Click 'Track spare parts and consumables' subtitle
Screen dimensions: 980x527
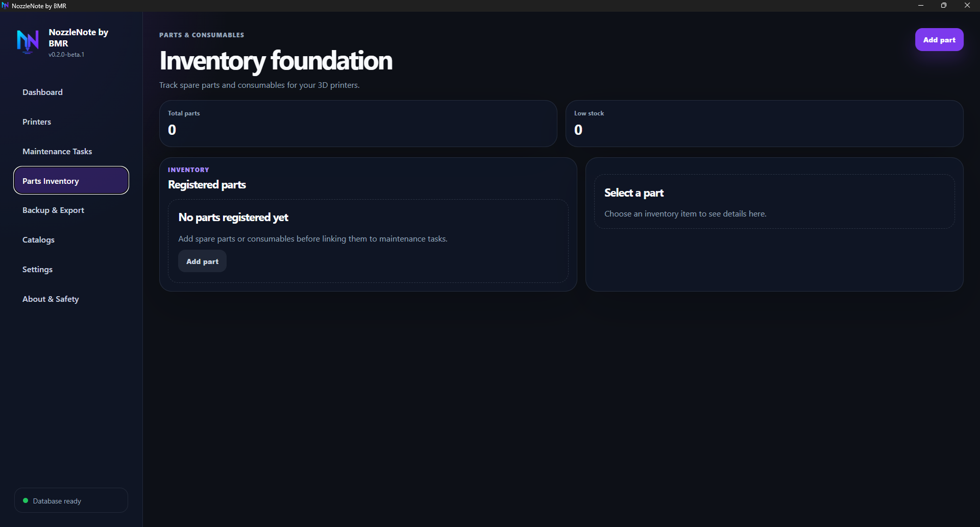[x=259, y=85]
